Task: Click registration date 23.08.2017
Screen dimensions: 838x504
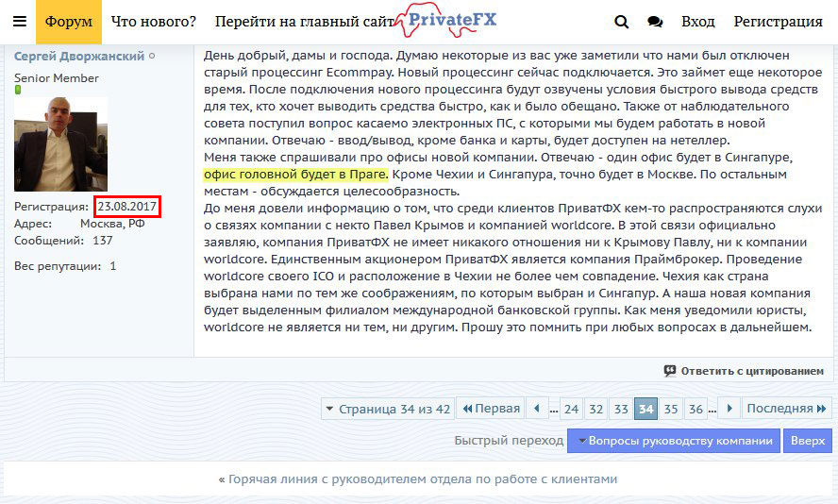Action: [x=126, y=207]
